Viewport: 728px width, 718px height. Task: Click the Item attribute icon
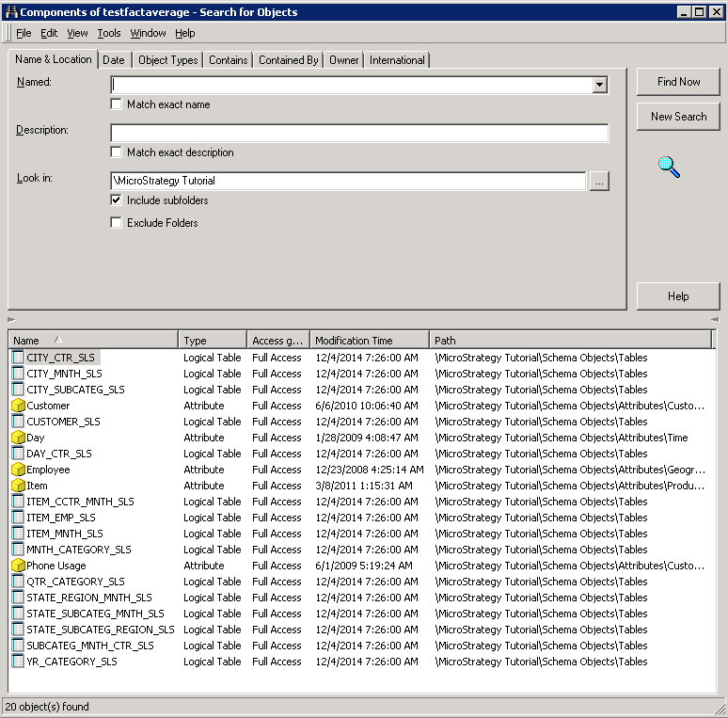coord(18,486)
